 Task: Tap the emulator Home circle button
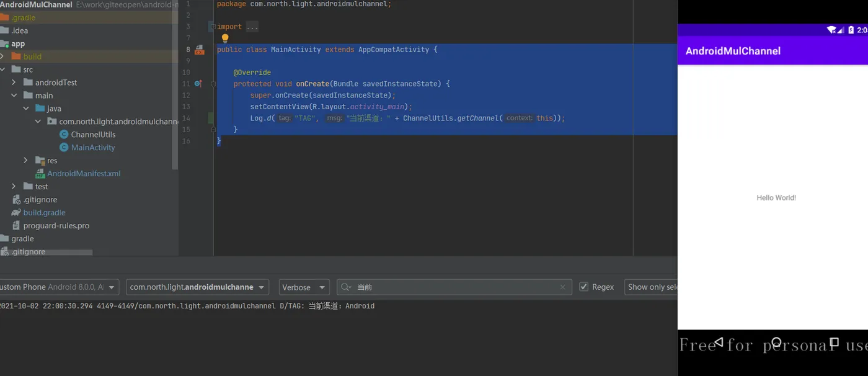coord(776,342)
